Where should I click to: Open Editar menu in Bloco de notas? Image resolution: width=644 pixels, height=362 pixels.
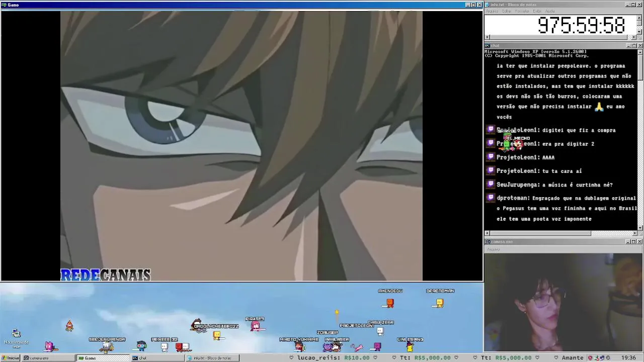506,11
